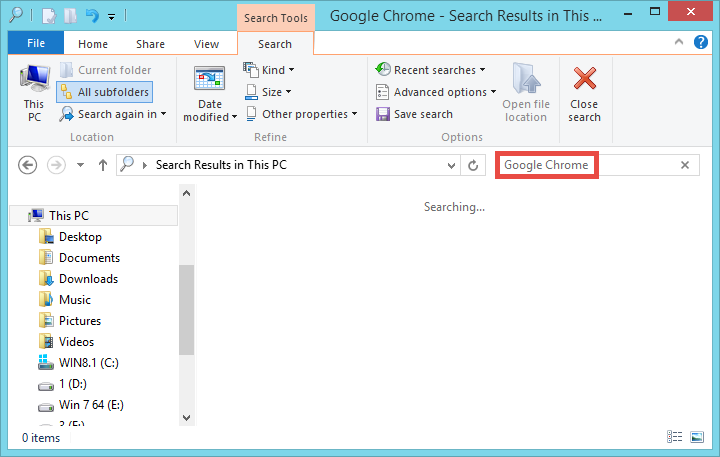Click Save search

[415, 114]
